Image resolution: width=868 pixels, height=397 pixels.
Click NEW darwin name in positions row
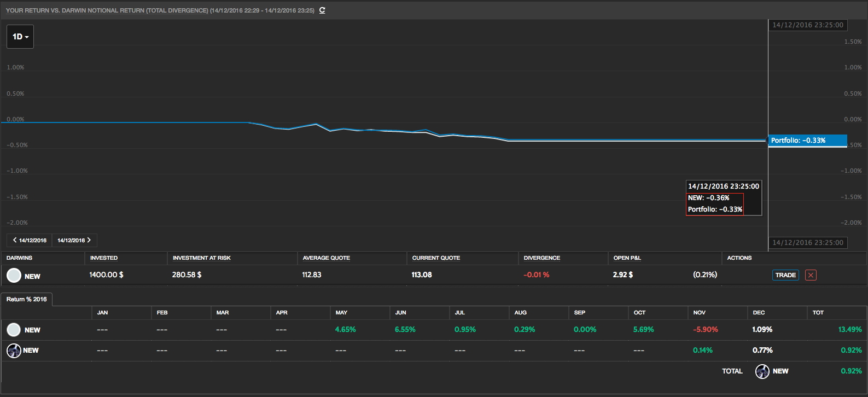click(x=32, y=276)
